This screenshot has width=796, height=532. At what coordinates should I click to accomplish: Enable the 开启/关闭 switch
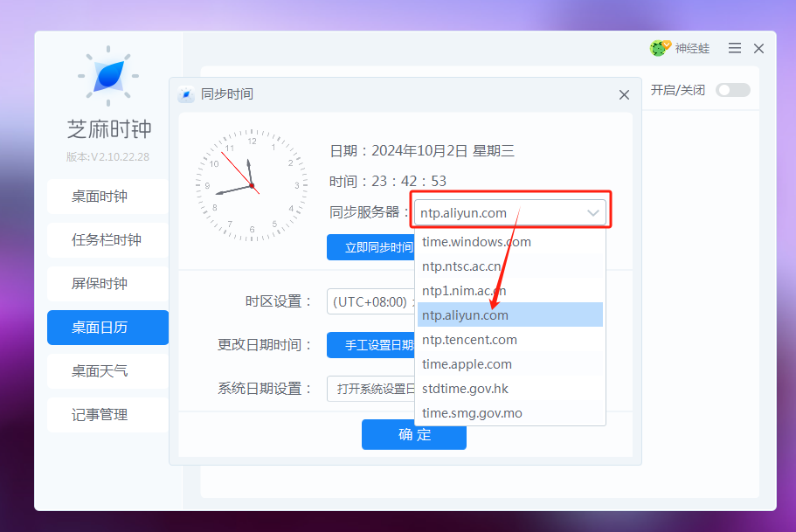pos(732,89)
